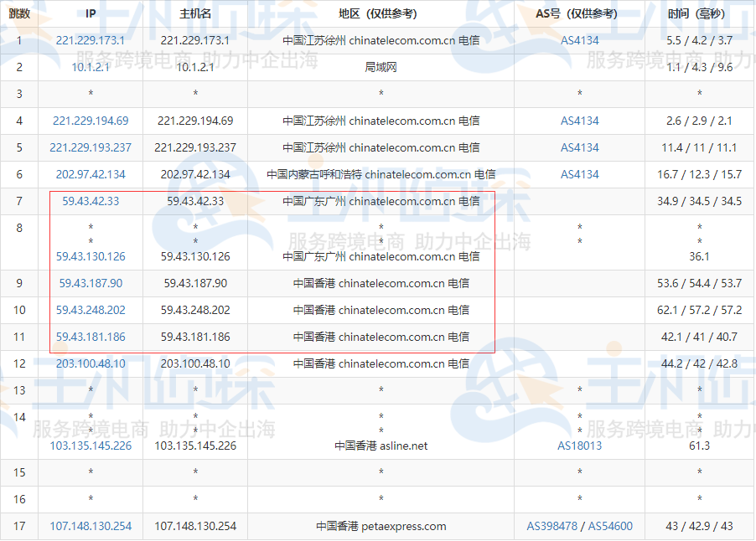
Task: Click the 221.229.193.237 IP link
Action: [90, 147]
